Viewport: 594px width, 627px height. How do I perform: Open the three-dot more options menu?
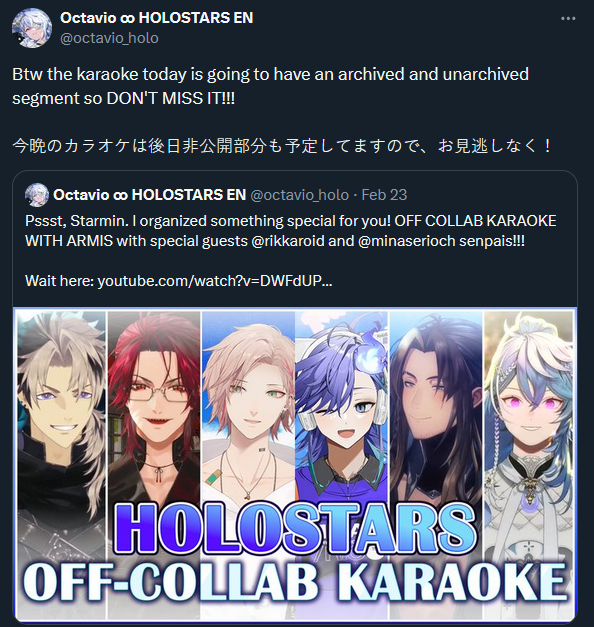(568, 18)
